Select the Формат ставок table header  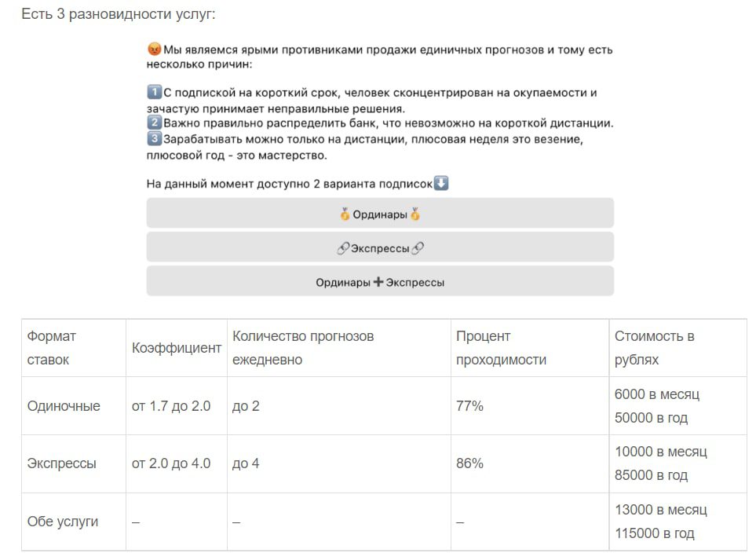(x=73, y=348)
